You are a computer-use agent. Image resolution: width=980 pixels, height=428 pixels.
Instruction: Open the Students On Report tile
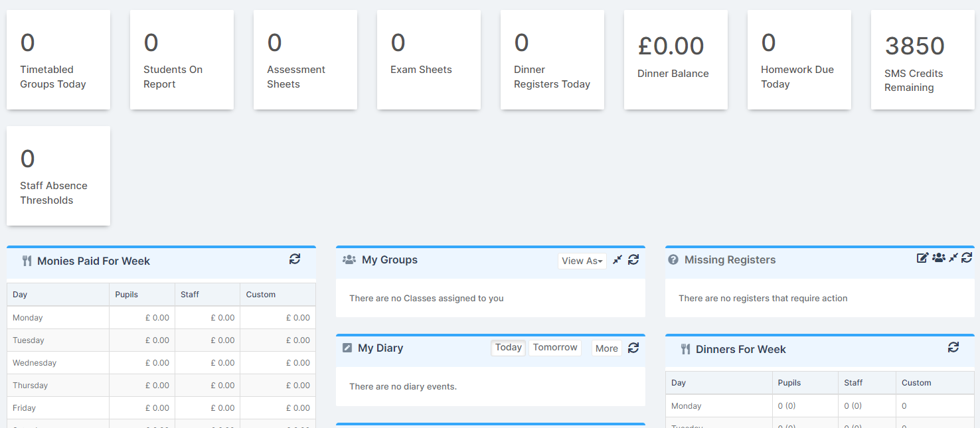pyautogui.click(x=182, y=60)
